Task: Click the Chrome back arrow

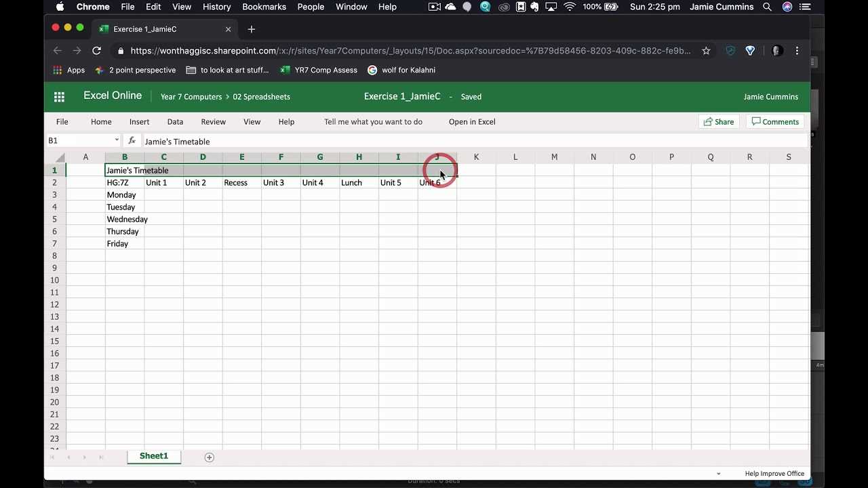Action: click(58, 51)
